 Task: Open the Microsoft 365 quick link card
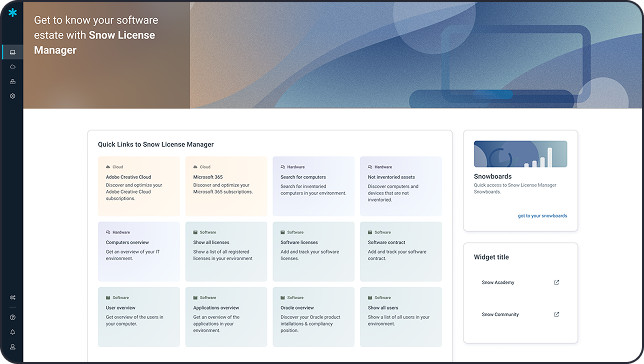(x=226, y=186)
